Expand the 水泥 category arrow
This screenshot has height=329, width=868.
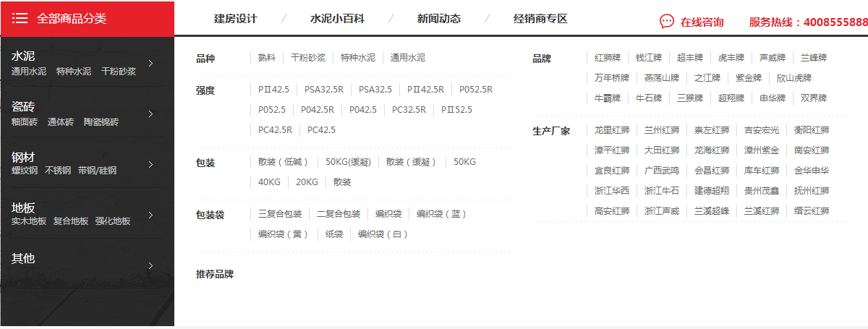(x=150, y=63)
